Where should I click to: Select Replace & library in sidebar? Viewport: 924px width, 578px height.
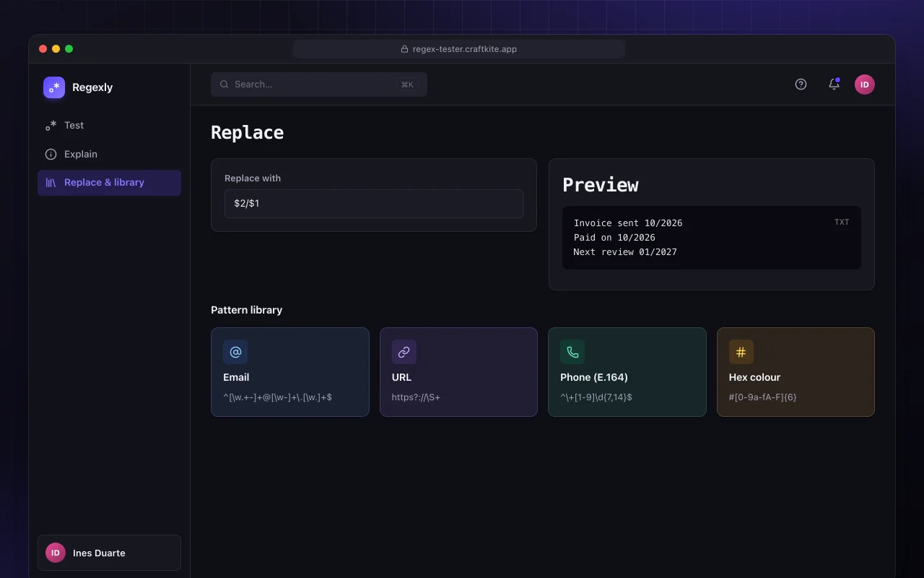(109, 183)
